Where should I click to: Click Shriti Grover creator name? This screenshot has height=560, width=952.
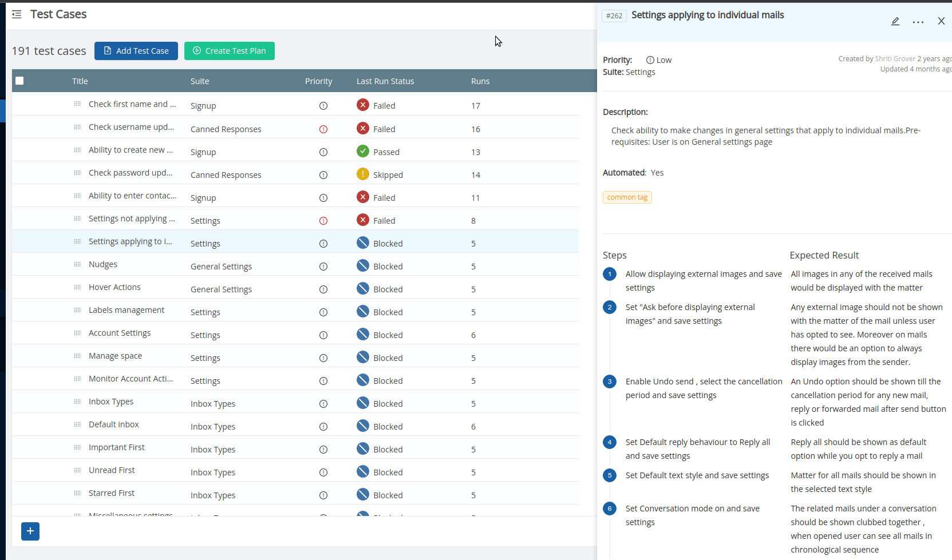tap(895, 59)
